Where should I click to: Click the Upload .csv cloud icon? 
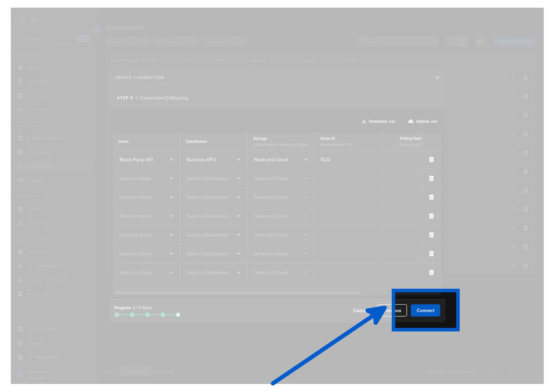(x=411, y=121)
